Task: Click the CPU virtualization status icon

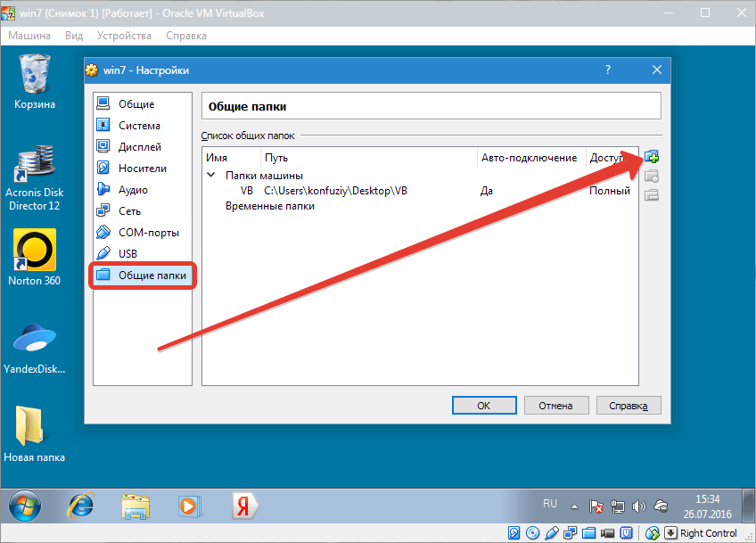Action: (626, 533)
